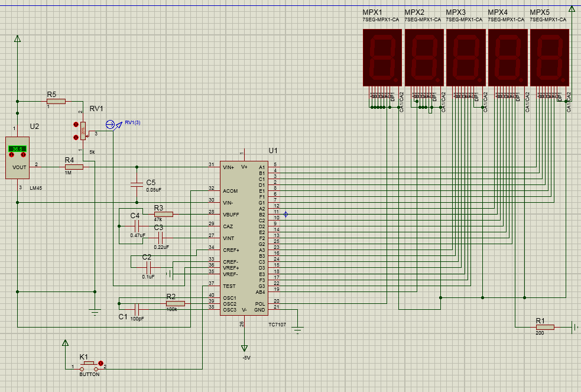Select the ground symbol below U1 GND pin
This screenshot has height=392, width=581.
click(x=297, y=329)
